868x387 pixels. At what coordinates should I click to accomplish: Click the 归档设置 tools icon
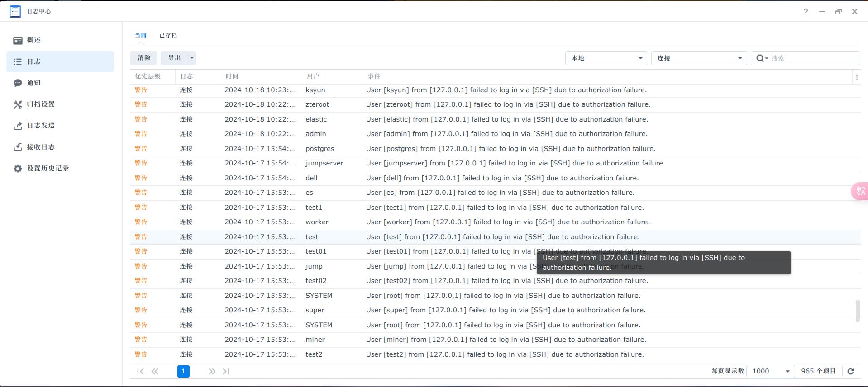(18, 104)
